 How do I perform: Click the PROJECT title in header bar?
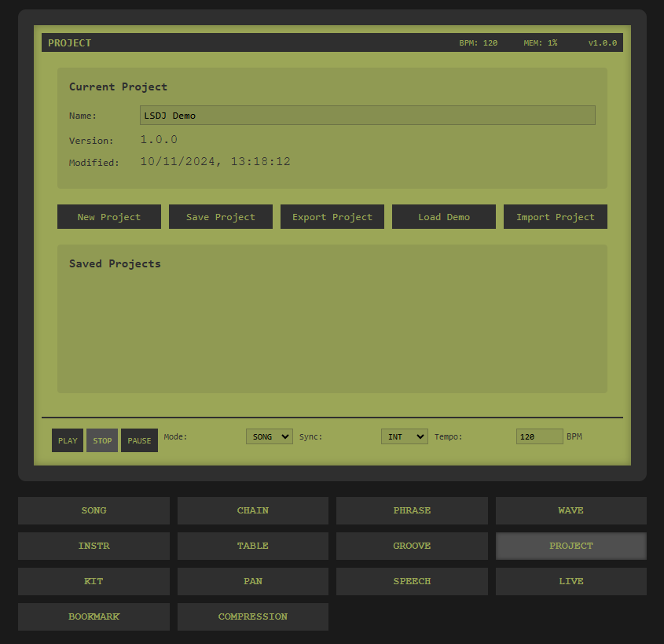point(69,42)
